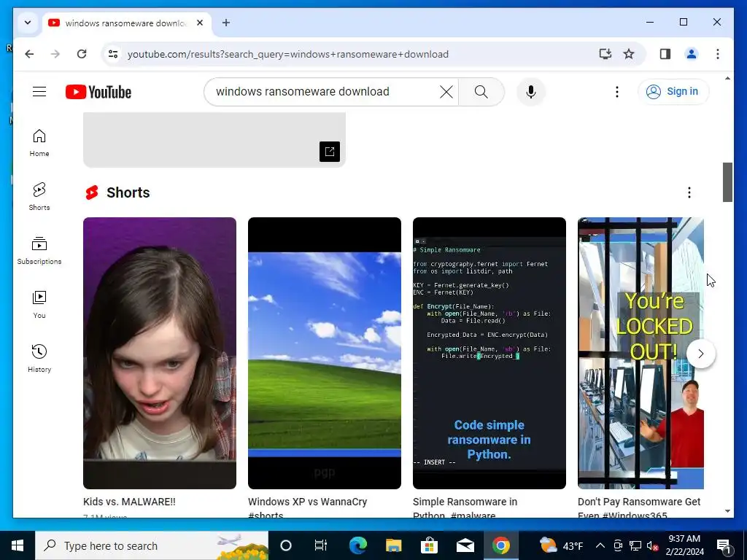The width and height of the screenshot is (747, 560).
Task: Open Chrome three-dot menu
Action: [718, 54]
